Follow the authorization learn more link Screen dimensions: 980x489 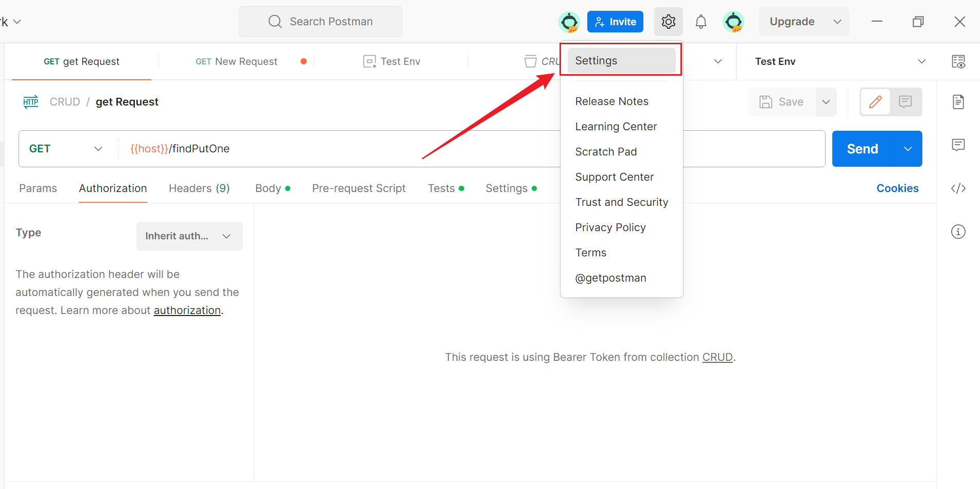(187, 310)
